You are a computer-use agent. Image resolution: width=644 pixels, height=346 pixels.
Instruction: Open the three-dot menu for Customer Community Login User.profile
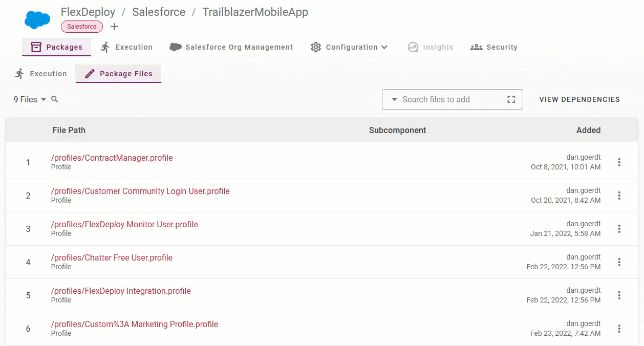[x=619, y=196]
